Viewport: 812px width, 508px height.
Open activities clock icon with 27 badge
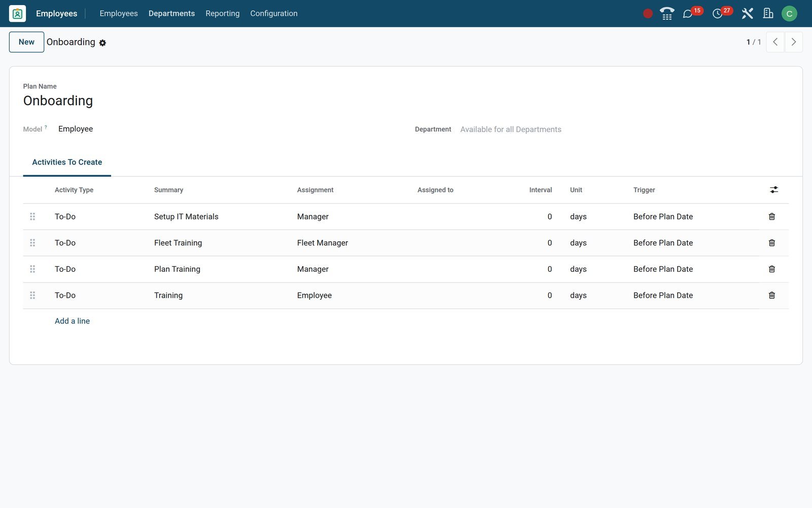click(722, 13)
